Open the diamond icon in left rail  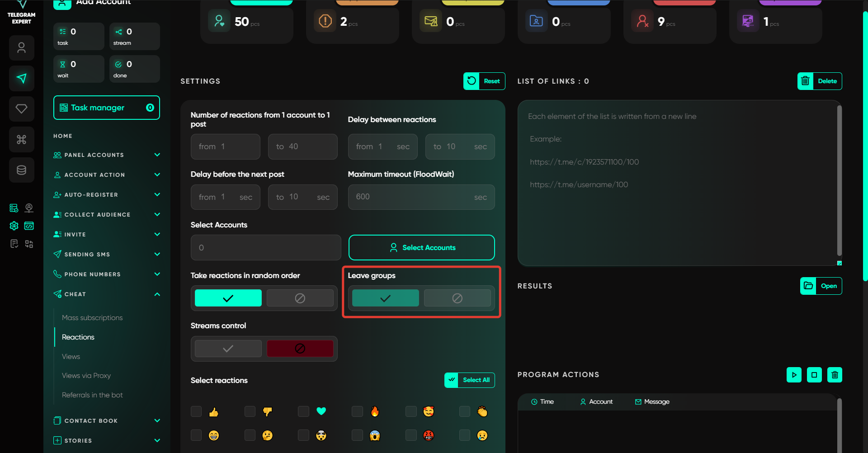point(21,109)
